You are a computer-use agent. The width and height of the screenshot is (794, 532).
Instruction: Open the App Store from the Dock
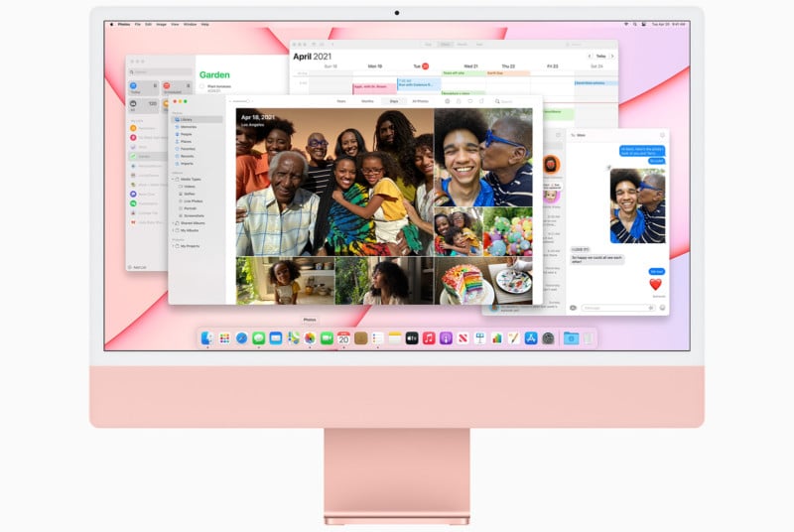pos(531,338)
